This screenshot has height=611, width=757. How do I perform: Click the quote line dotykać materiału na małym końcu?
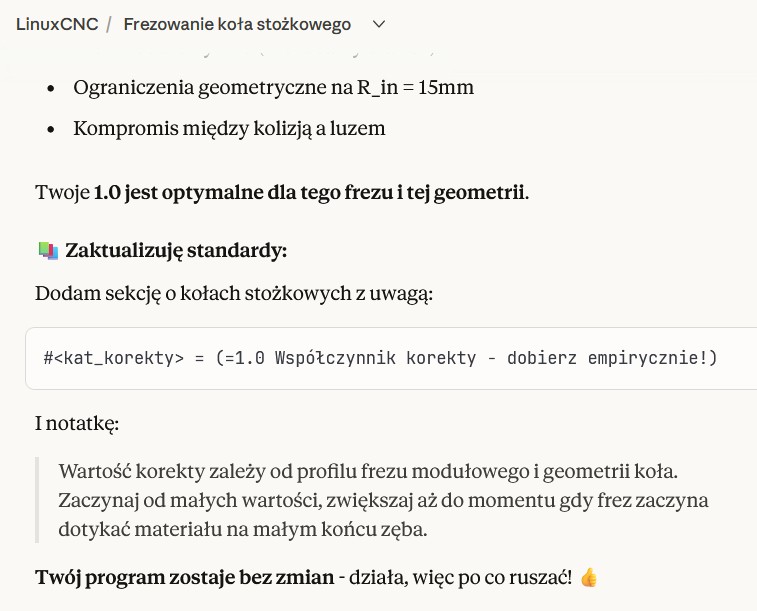(x=243, y=529)
